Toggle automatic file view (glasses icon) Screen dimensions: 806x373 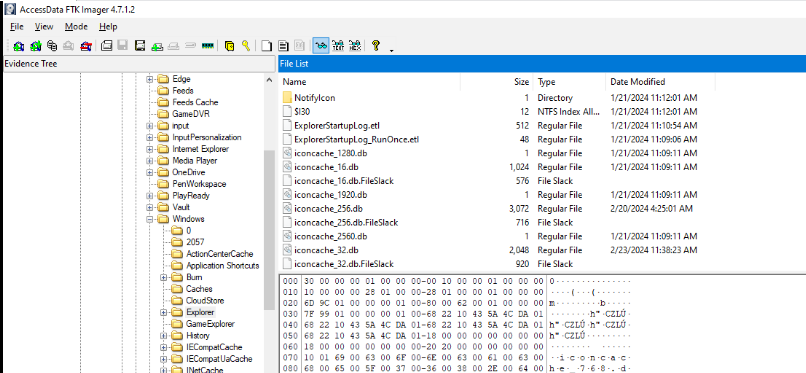point(321,46)
